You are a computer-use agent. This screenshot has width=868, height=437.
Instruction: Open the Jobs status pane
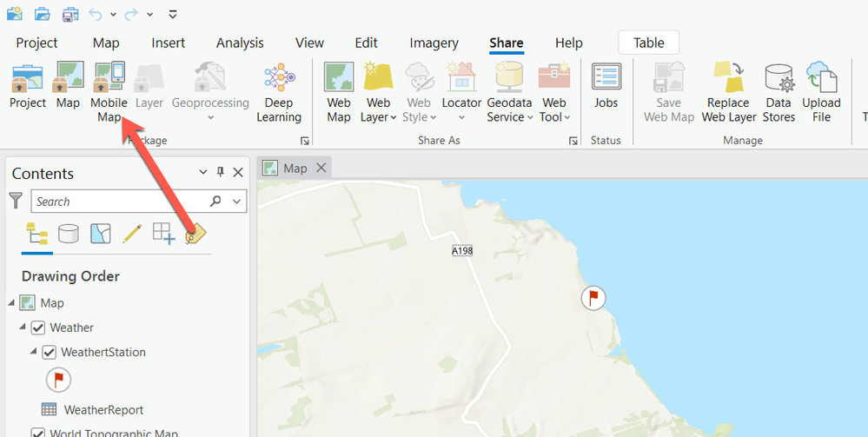pyautogui.click(x=606, y=86)
